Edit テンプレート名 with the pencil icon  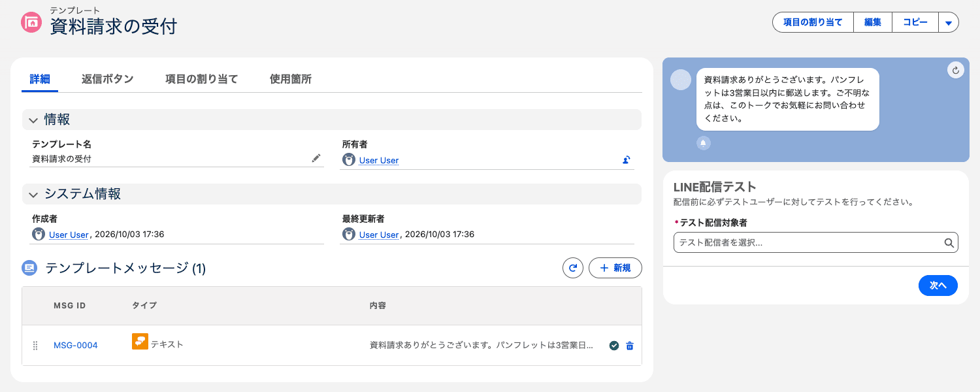click(x=316, y=158)
